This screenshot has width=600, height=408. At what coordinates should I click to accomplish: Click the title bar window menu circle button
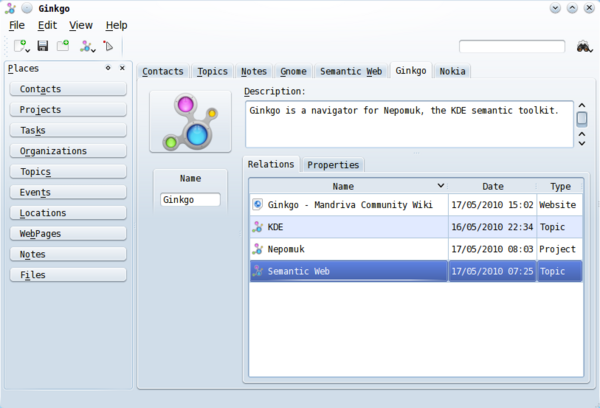27,8
